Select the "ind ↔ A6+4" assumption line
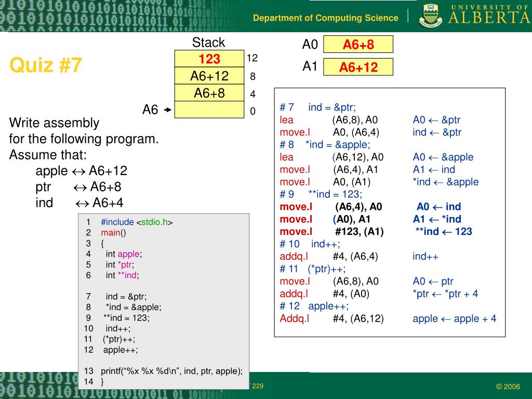The width and height of the screenshot is (532, 399). tap(79, 203)
